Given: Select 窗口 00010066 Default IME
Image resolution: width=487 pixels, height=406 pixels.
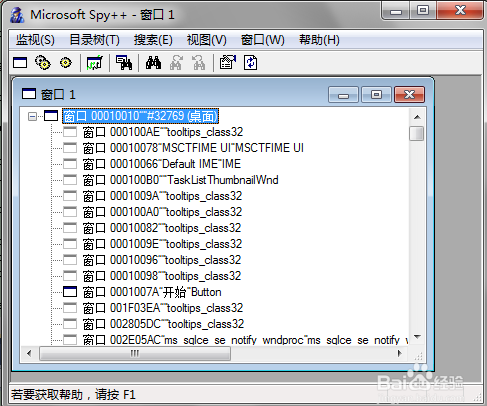Looking at the screenshot, I should tap(162, 164).
